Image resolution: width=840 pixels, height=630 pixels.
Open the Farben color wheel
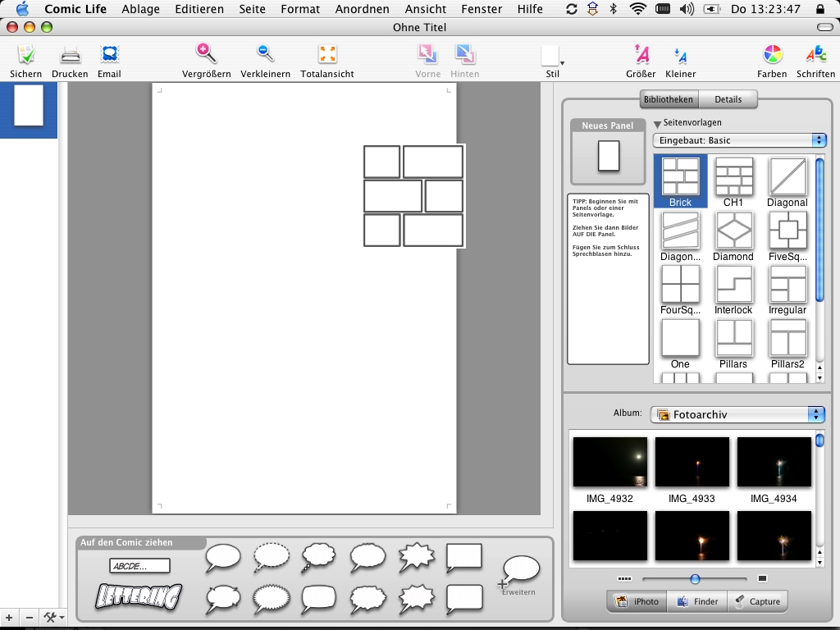pos(772,55)
